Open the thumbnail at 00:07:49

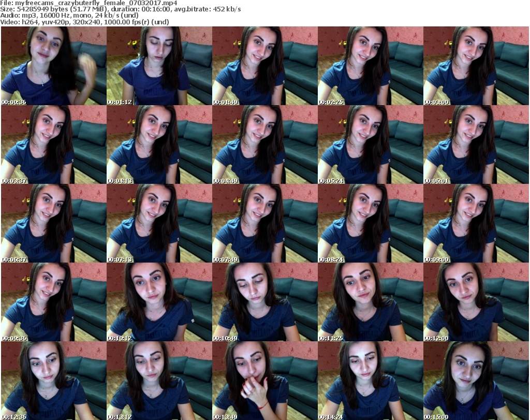264,223
